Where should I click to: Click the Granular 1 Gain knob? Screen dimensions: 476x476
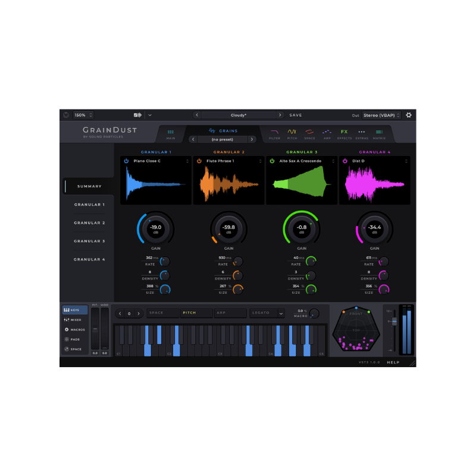coord(156,228)
